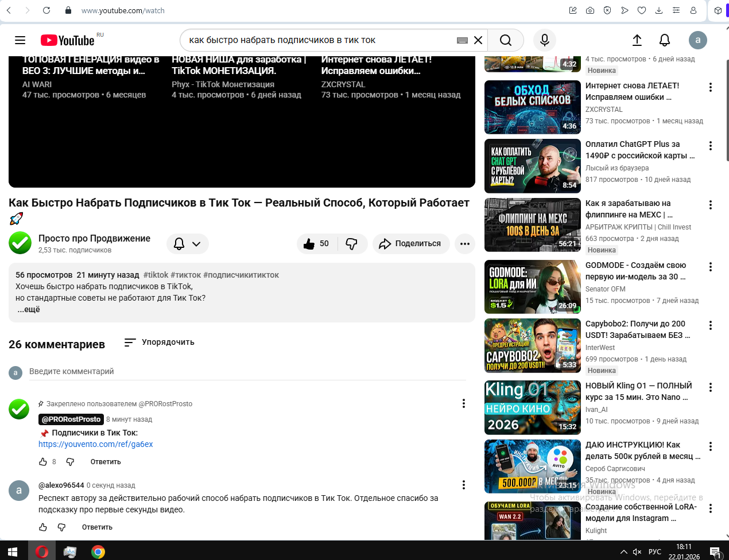Open subscription notification bell dropdown

pyautogui.click(x=187, y=244)
